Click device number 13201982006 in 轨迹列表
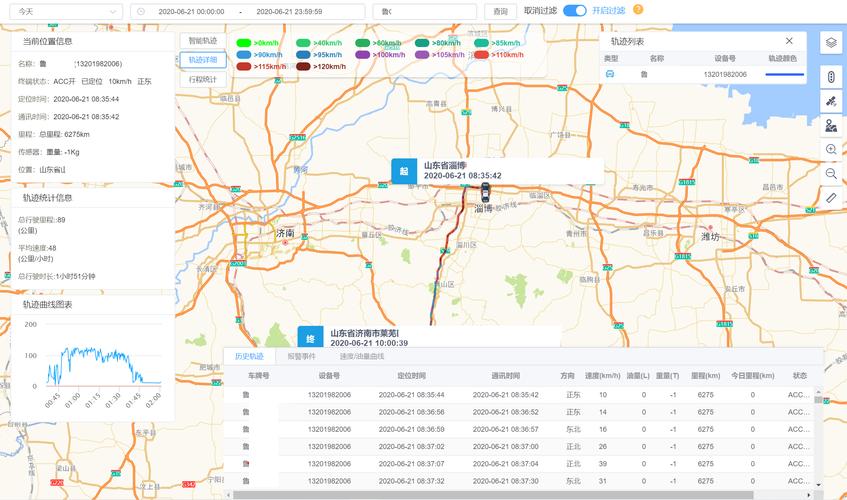 725,75
